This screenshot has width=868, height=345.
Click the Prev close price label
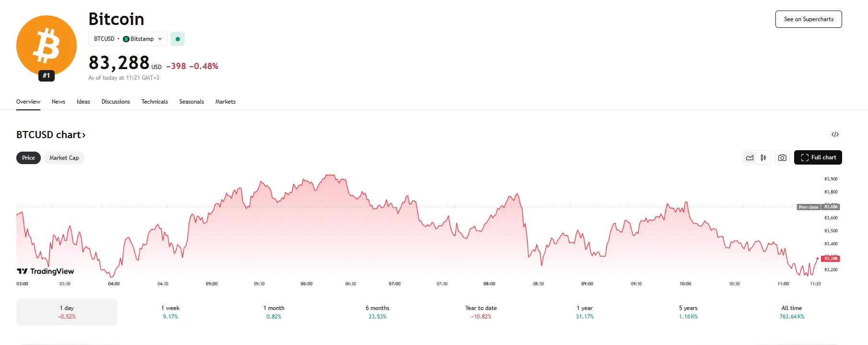tap(809, 207)
